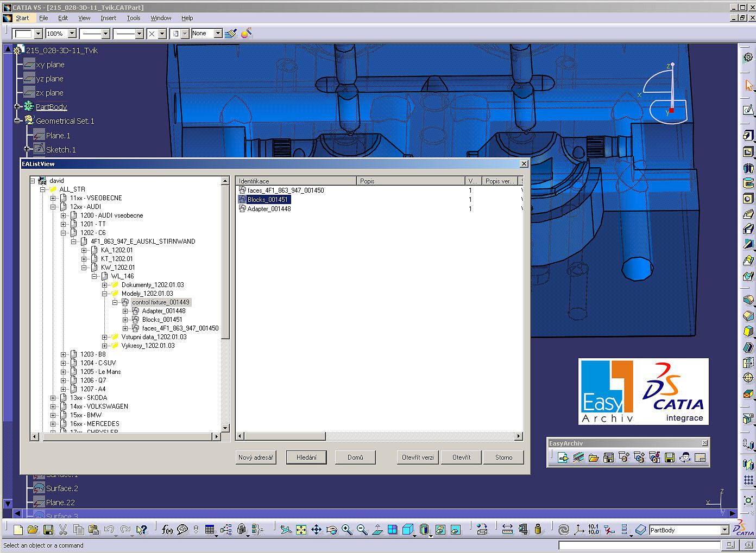756x553 pixels.
Task: Click the Identifikace column header
Action: coord(296,181)
